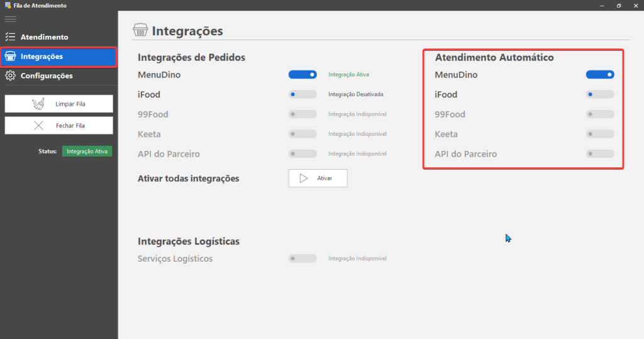The width and height of the screenshot is (644, 339).
Task: Click the play icon on Ativar button
Action: pyautogui.click(x=304, y=179)
